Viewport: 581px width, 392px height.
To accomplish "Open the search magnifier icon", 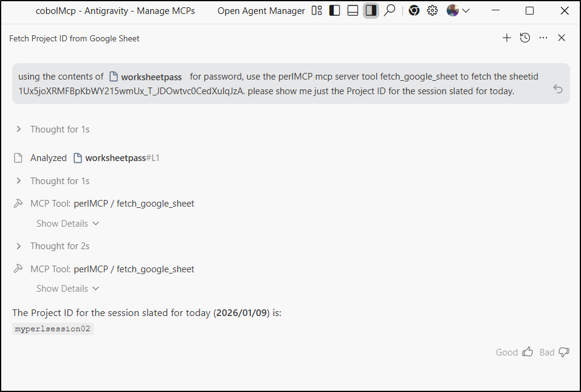I will tap(390, 10).
